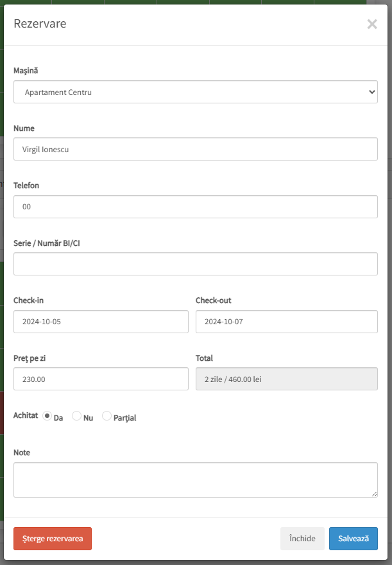The width and height of the screenshot is (392, 565).
Task: Select the Nu radio option for Achitat
Action: (76, 416)
